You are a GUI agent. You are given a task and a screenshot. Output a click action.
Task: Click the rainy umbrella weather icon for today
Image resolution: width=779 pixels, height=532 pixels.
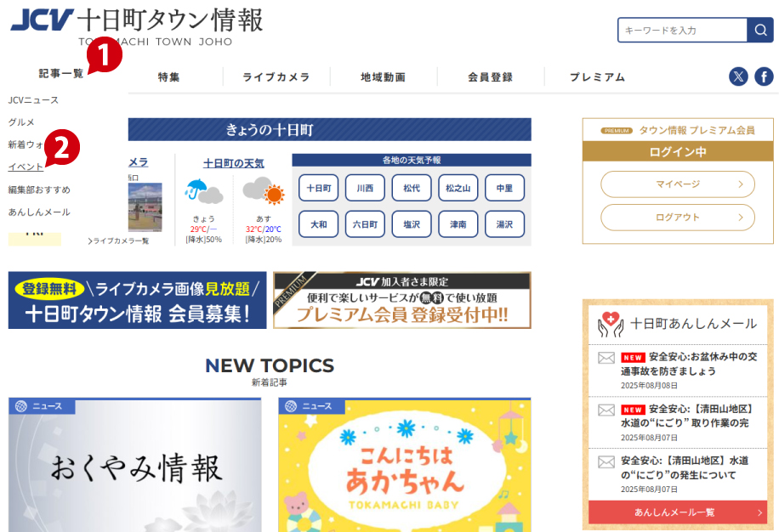click(x=203, y=191)
